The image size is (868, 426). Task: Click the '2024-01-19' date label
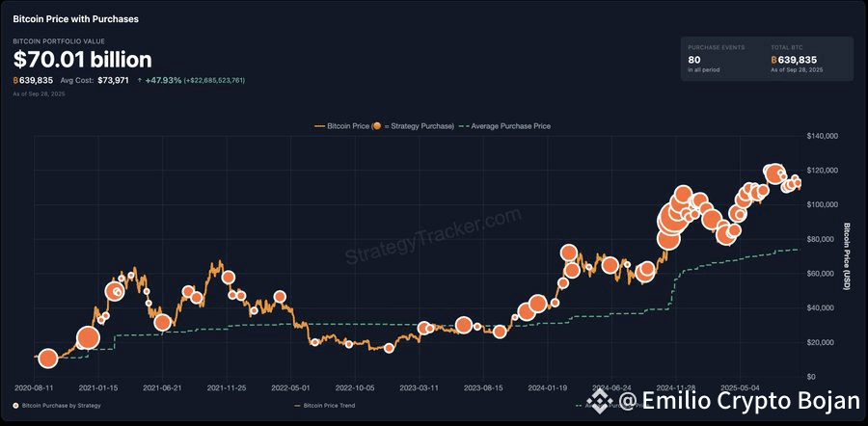548,387
